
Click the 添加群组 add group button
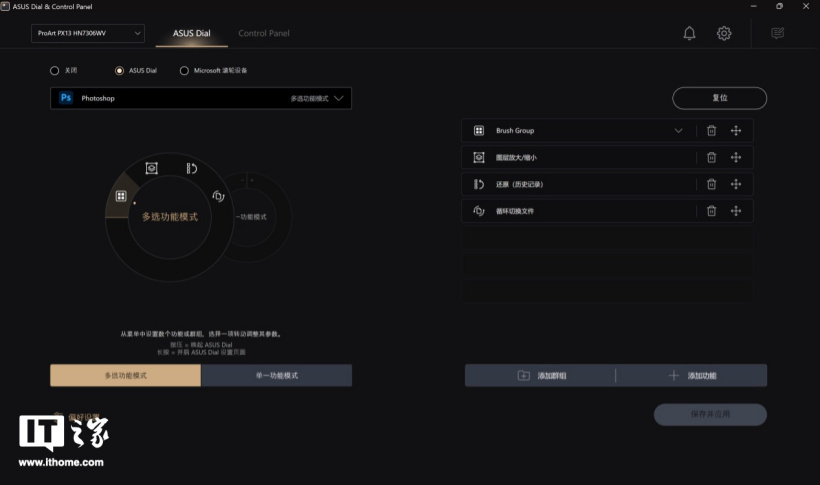click(541, 375)
